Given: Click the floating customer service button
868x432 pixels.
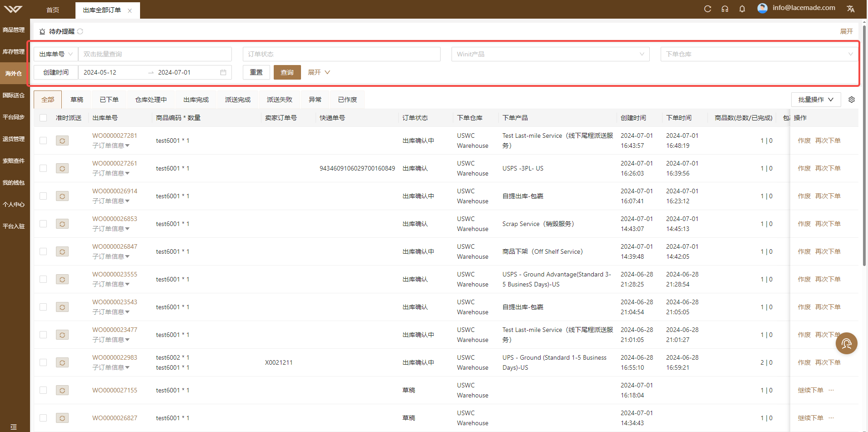Looking at the screenshot, I should [x=846, y=343].
